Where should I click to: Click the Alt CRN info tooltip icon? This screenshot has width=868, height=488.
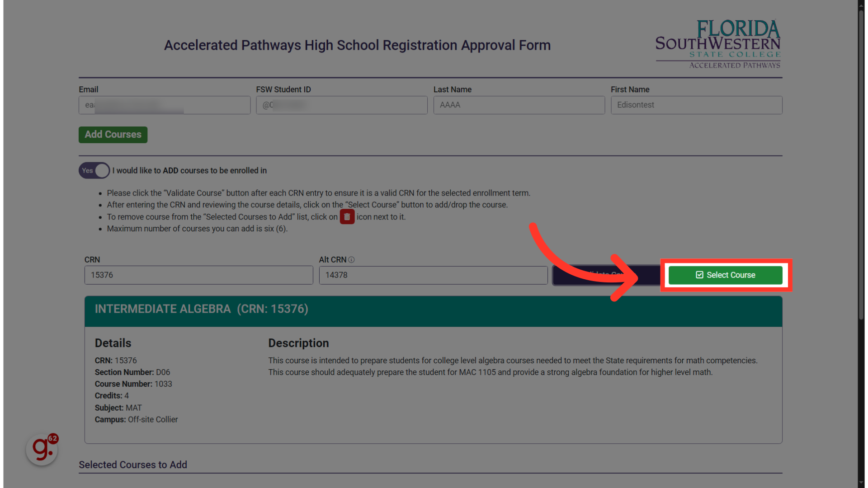coord(351,259)
